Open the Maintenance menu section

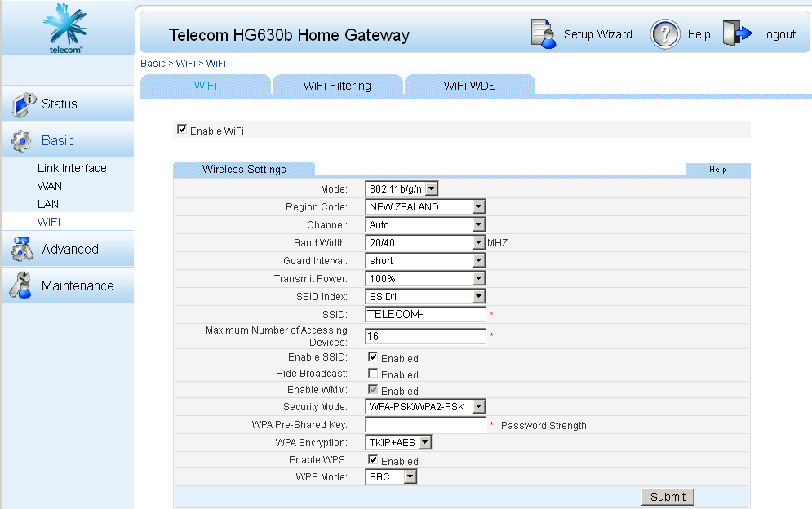pyautogui.click(x=67, y=285)
